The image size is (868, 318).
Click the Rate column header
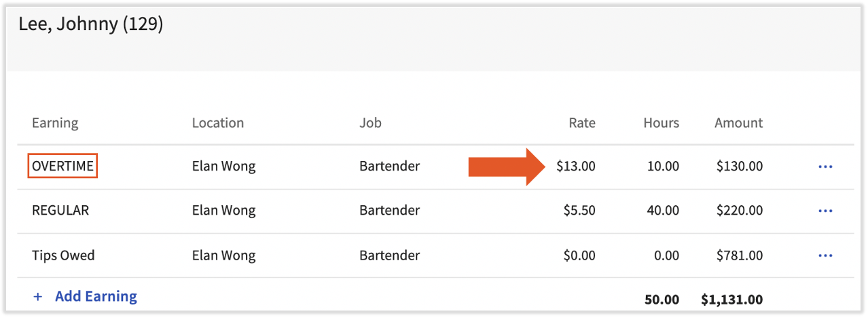click(x=582, y=123)
